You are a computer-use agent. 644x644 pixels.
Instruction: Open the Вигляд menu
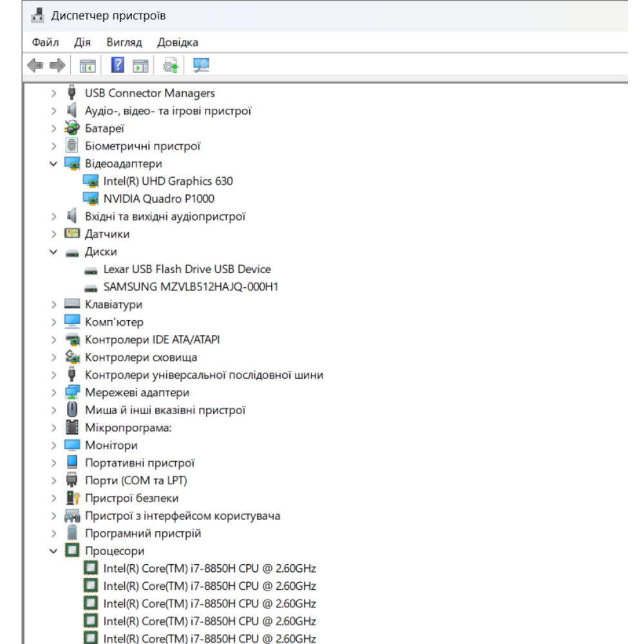(x=124, y=43)
